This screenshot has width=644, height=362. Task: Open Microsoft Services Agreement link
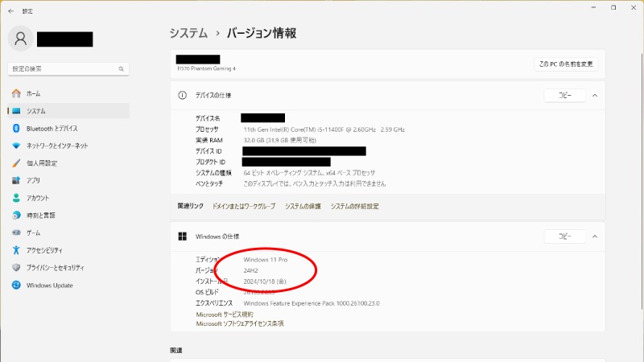click(x=225, y=314)
